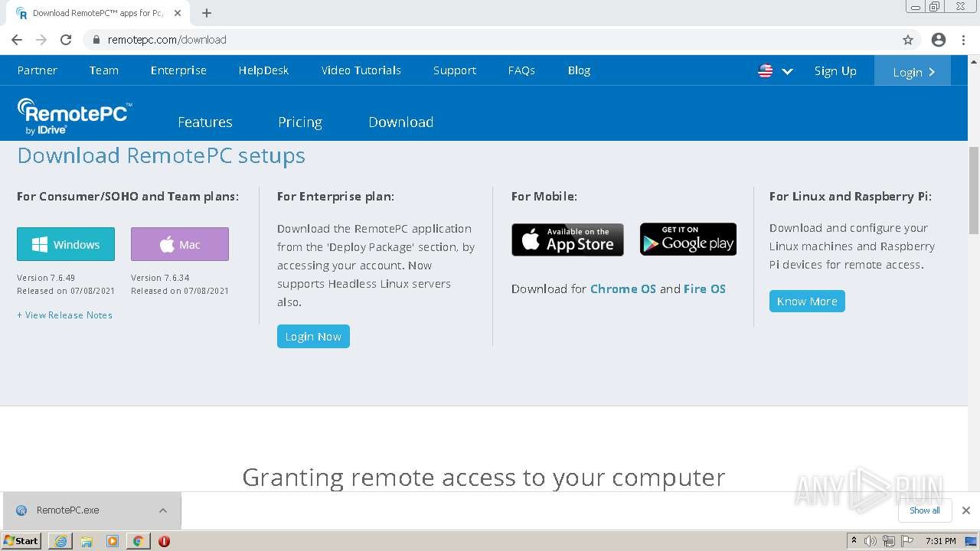The width and height of the screenshot is (980, 551).
Task: Click the red security taskbar icon
Action: pos(164,541)
